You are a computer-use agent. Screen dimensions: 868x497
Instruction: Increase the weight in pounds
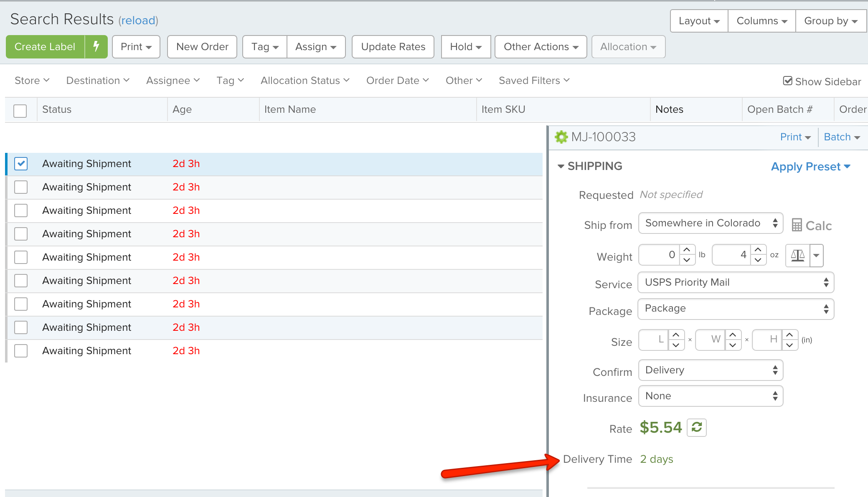coord(687,250)
